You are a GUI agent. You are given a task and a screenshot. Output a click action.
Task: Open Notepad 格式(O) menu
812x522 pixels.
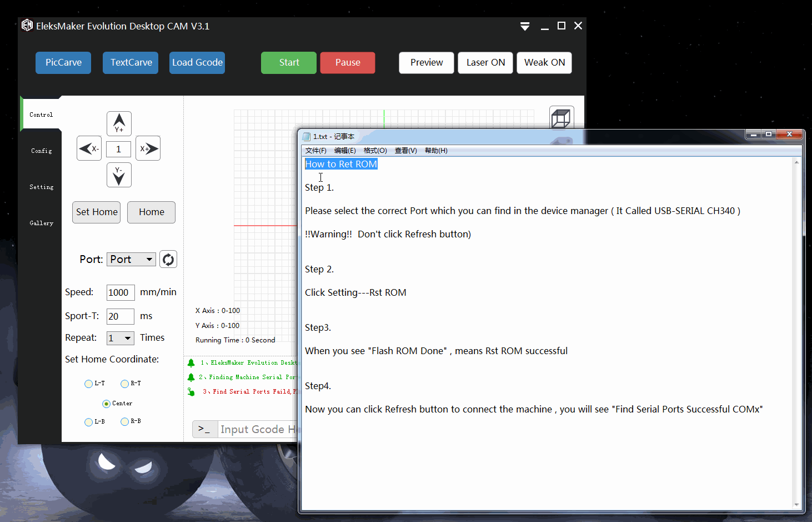click(x=375, y=151)
